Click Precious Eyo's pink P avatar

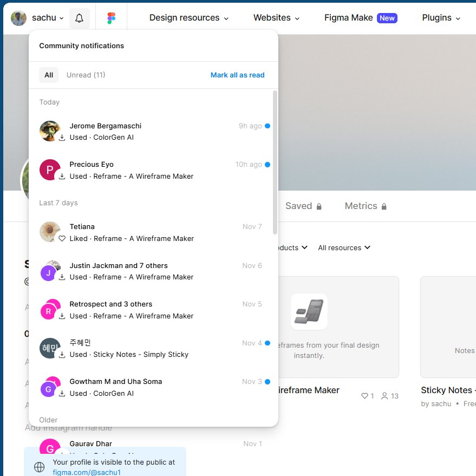[x=50, y=169]
